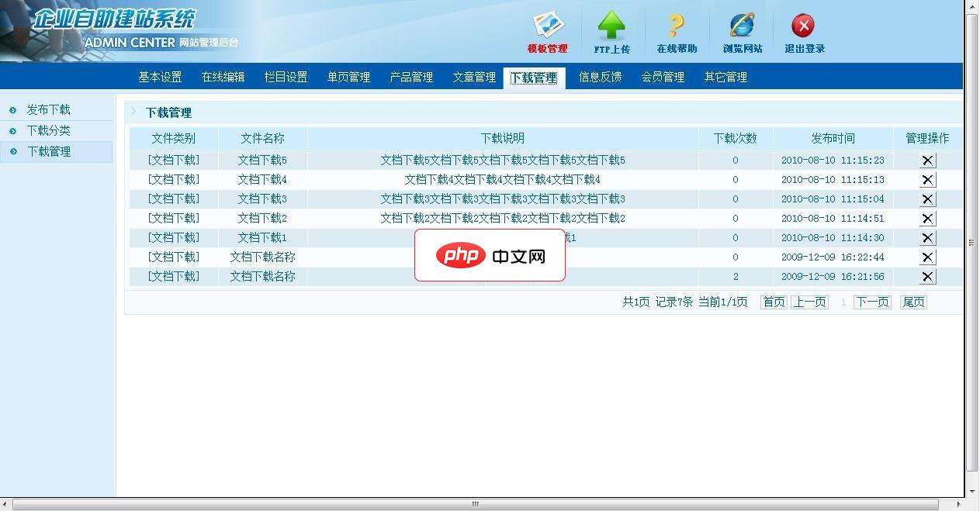This screenshot has height=511, width=980.
Task: Open the 基本设置 menu tab
Action: [160, 78]
